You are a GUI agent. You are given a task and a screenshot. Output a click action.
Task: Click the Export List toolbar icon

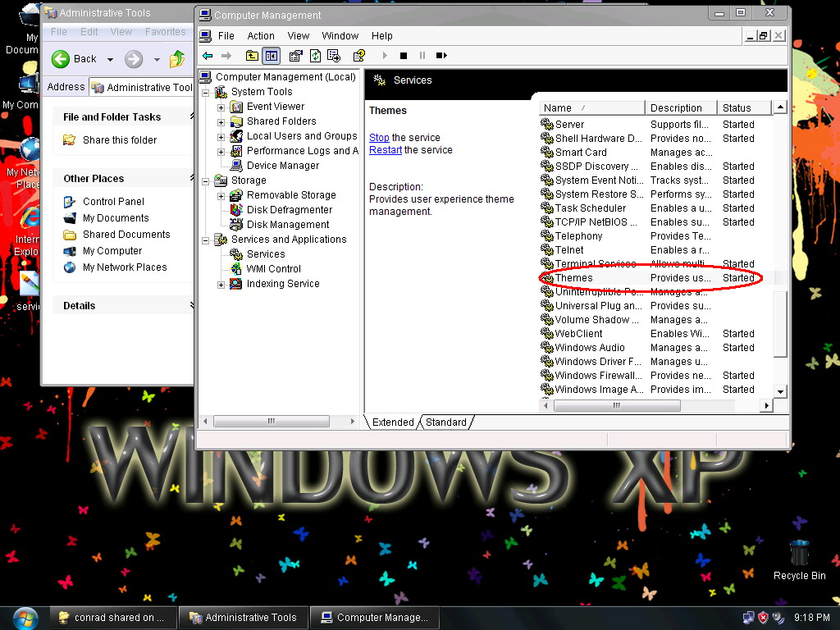coord(334,56)
